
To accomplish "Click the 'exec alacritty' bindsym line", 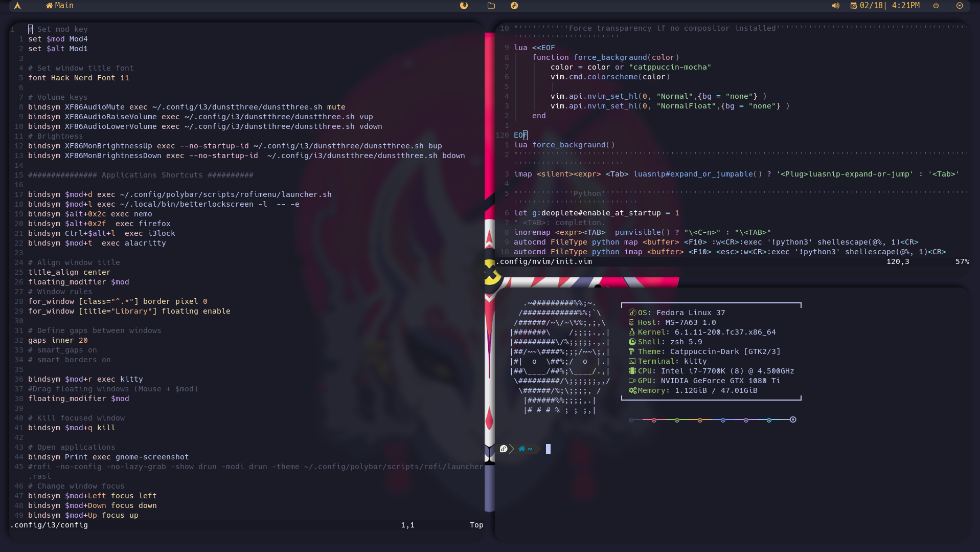I will click(x=97, y=243).
